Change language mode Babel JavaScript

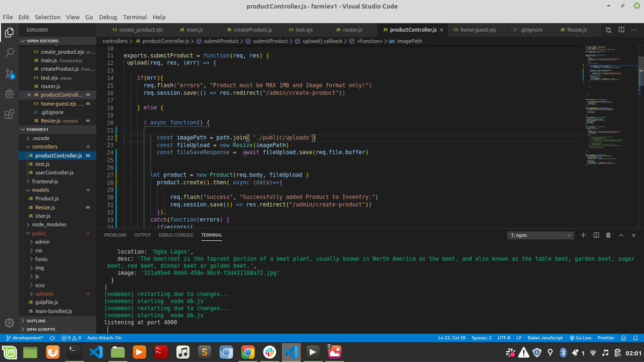(545, 338)
